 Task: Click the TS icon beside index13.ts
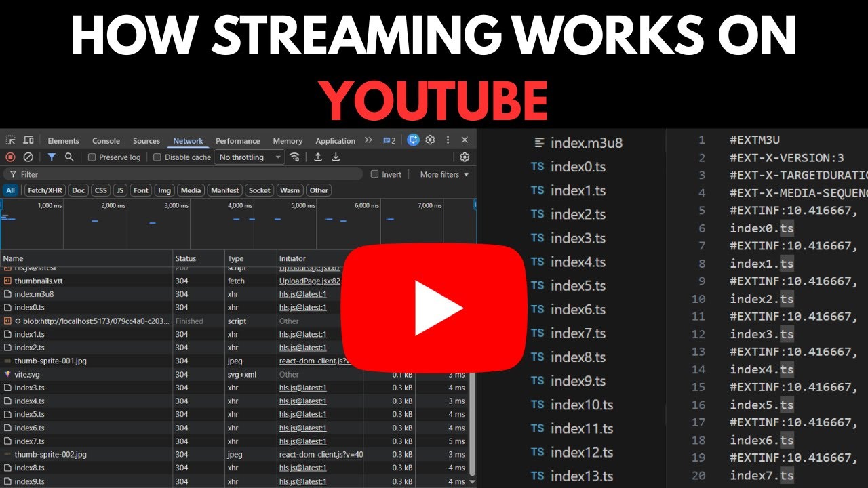tap(538, 476)
